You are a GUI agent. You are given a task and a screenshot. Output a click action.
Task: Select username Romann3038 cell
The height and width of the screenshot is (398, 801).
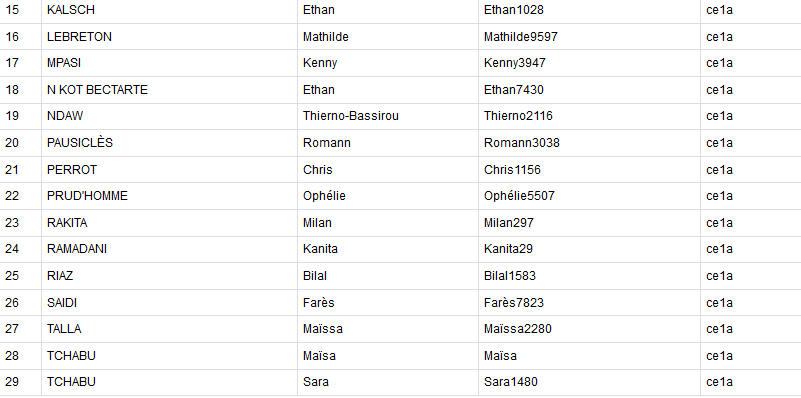(x=589, y=143)
